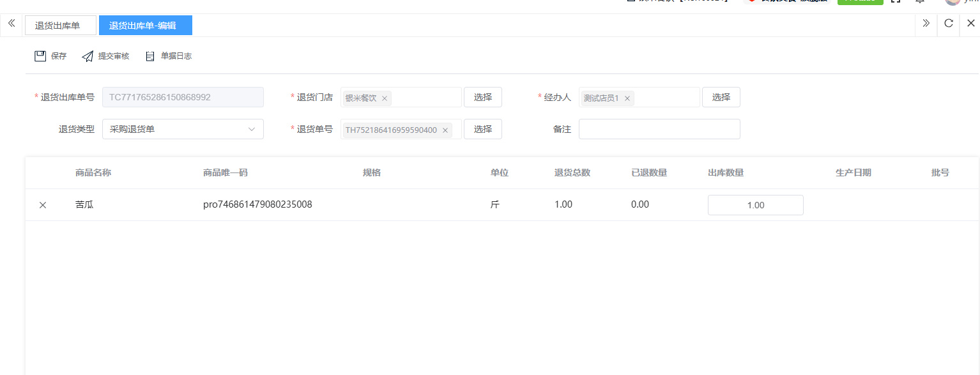Click the 备注 remarks input field
Image resolution: width=980 pixels, height=375 pixels.
659,129
